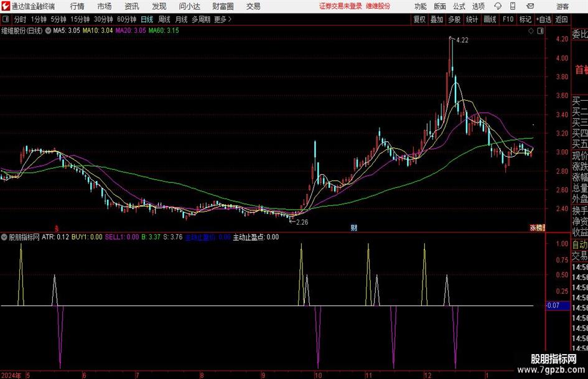Open the 版面 menu
The width and height of the screenshot is (588, 379).
[440, 6]
